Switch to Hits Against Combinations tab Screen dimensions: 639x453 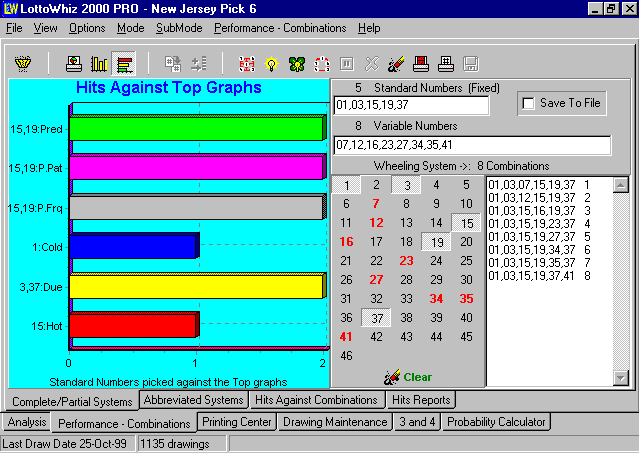point(316,400)
